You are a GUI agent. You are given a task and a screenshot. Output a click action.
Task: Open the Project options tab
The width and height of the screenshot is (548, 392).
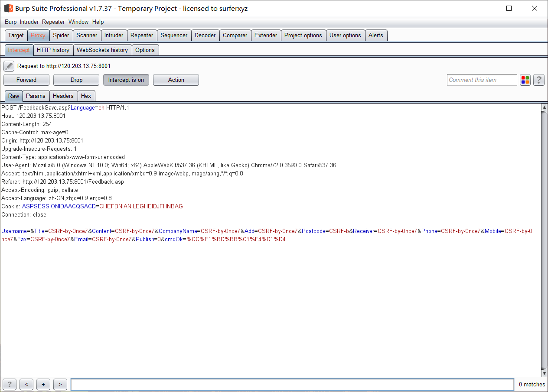click(x=303, y=36)
